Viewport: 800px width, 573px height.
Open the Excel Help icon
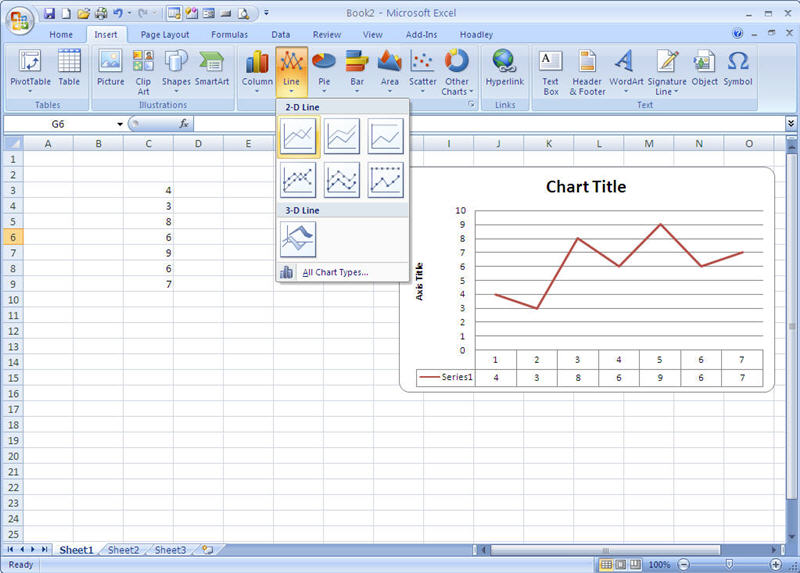(738, 34)
